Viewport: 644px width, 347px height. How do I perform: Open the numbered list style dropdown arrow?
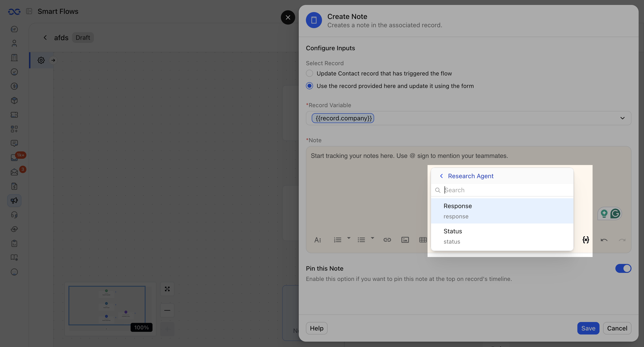click(349, 238)
